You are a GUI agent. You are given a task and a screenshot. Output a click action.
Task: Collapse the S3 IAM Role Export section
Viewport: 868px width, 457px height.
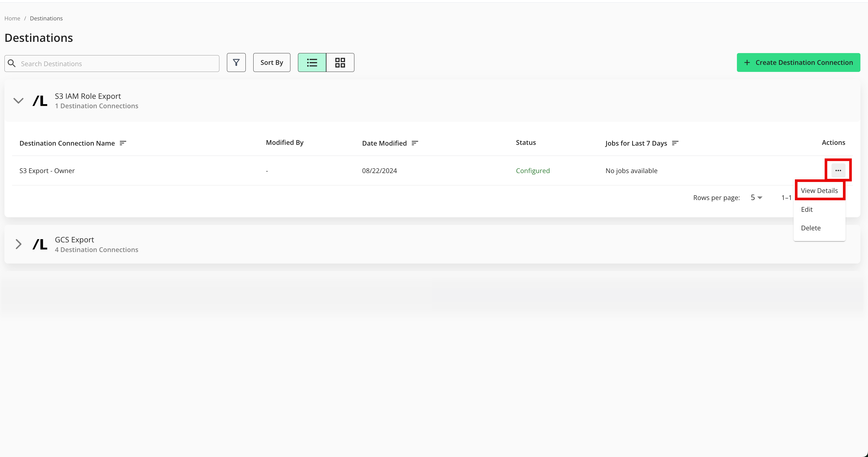pos(18,100)
